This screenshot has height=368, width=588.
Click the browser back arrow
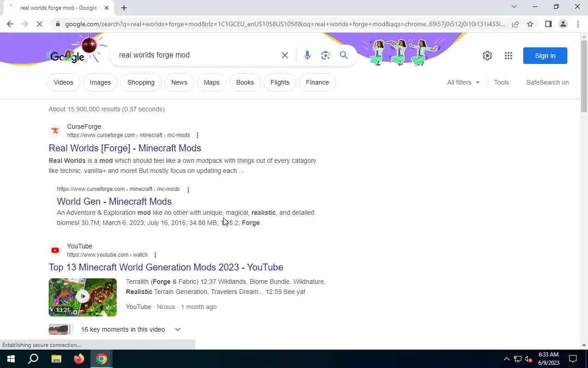[x=10, y=24]
